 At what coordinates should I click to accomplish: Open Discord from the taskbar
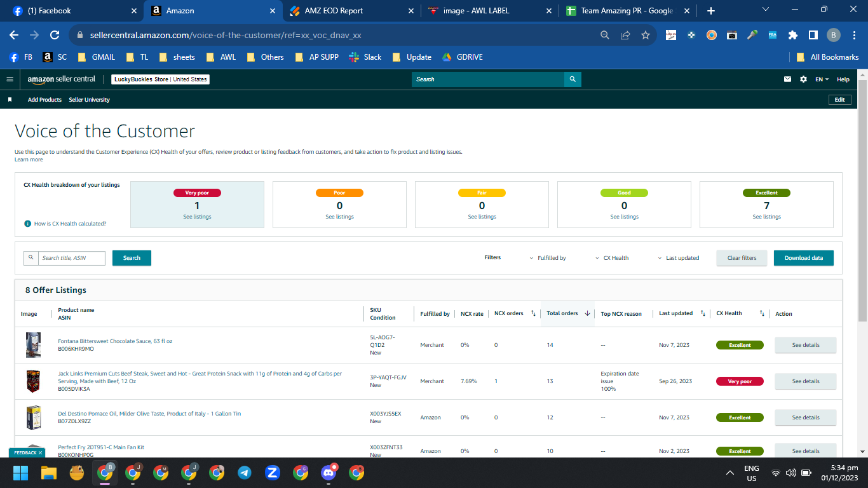(329, 473)
